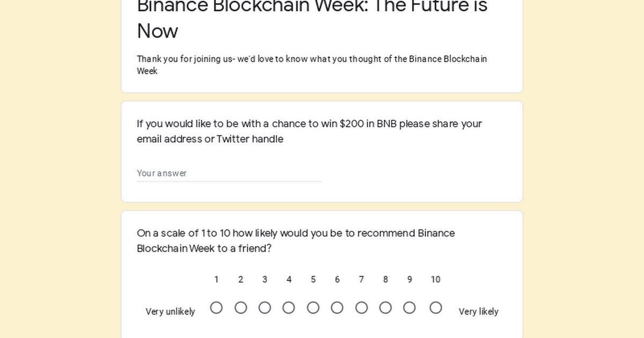Select rating 5 radio button
This screenshot has width=644, height=338.
(x=313, y=307)
